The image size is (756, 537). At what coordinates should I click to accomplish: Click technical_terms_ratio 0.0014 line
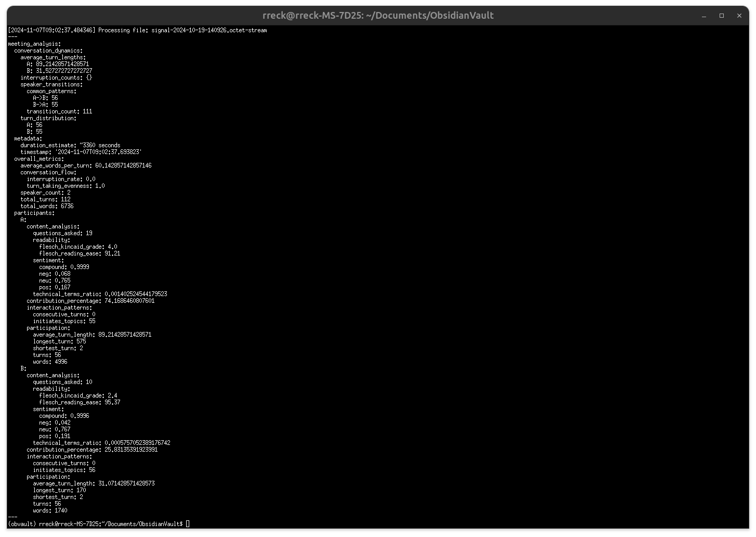tap(100, 294)
